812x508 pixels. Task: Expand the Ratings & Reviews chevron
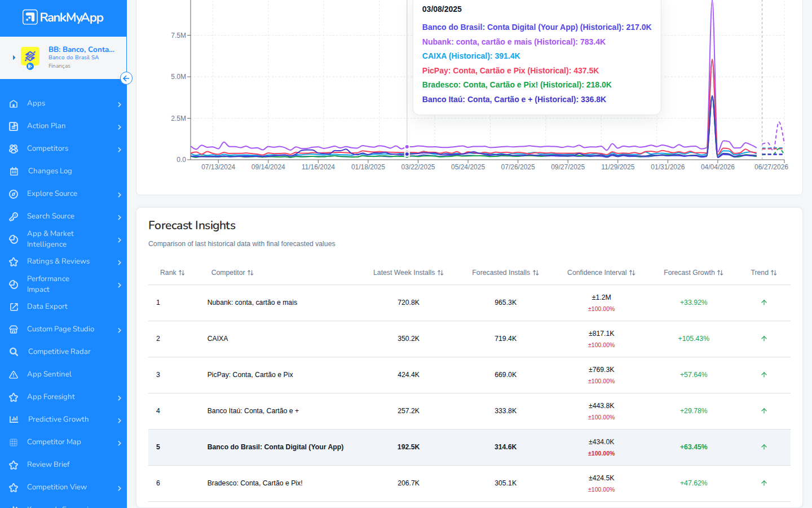pos(120,262)
